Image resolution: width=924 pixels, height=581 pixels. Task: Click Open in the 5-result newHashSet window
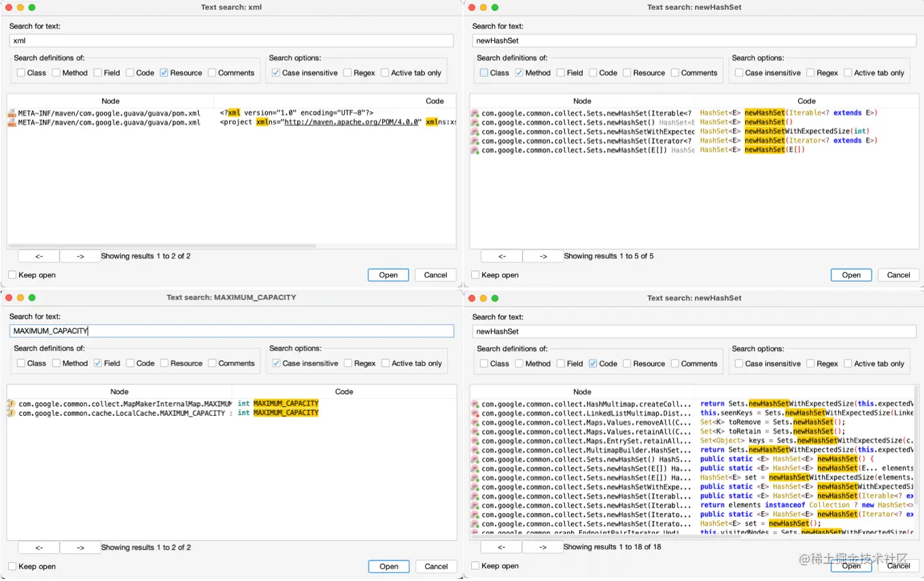(851, 275)
